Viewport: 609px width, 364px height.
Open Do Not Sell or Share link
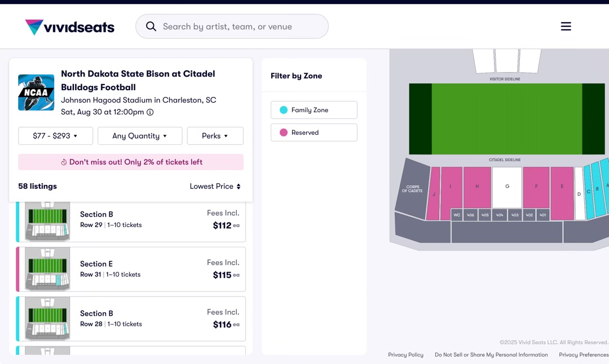pyautogui.click(x=491, y=355)
